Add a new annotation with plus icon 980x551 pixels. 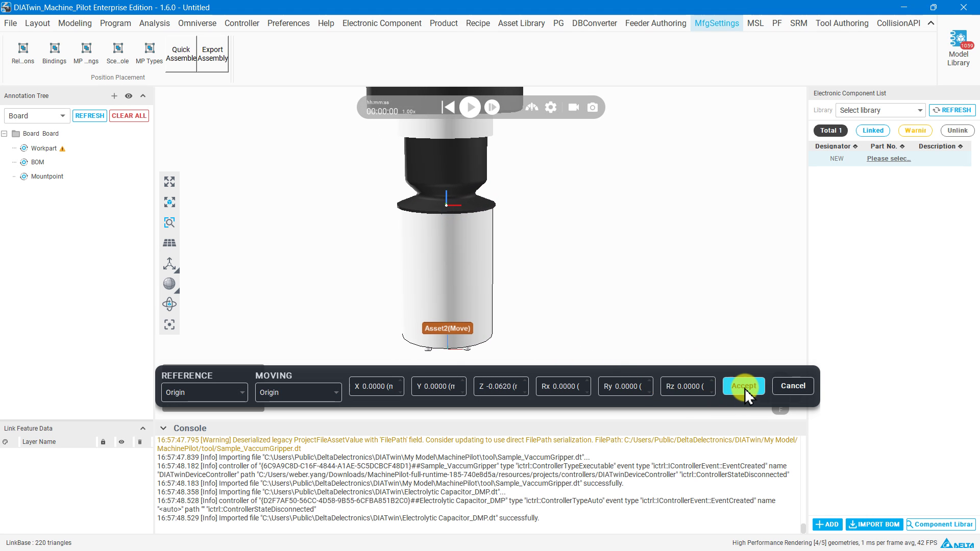click(114, 96)
